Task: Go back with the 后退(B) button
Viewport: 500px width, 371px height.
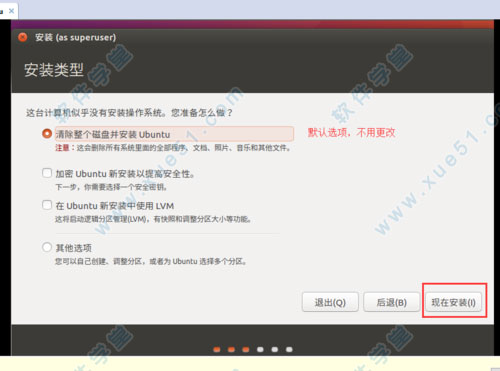Action: 391,302
